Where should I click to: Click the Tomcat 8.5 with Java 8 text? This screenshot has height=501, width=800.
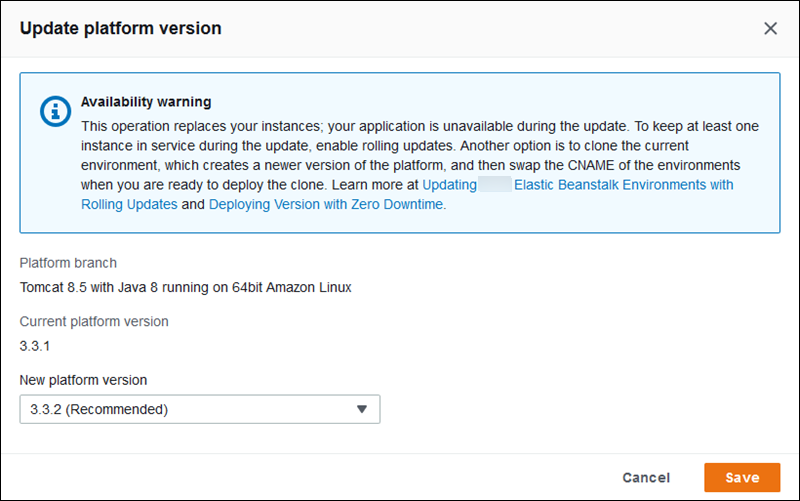[185, 288]
